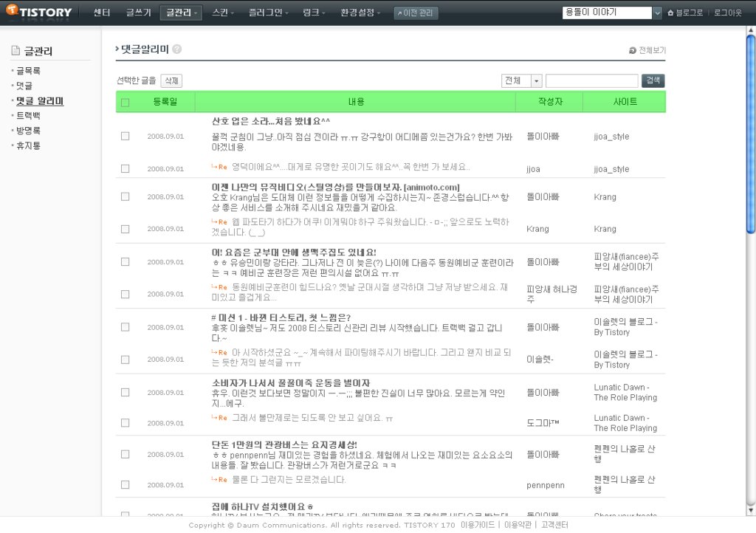The width and height of the screenshot is (756, 533).
Task: Click the vertical scrollbar thumb
Action: pos(750,134)
